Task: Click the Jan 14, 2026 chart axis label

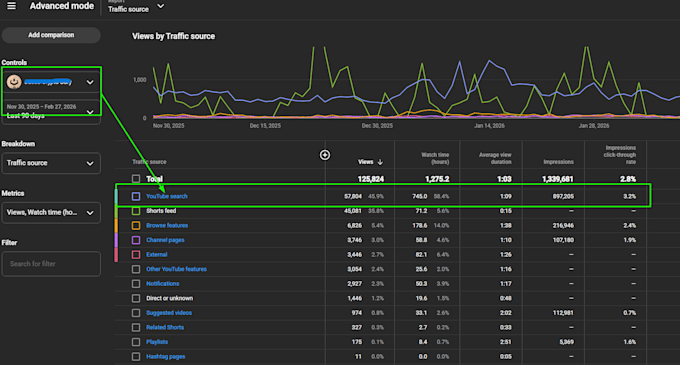Action: [x=490, y=126]
